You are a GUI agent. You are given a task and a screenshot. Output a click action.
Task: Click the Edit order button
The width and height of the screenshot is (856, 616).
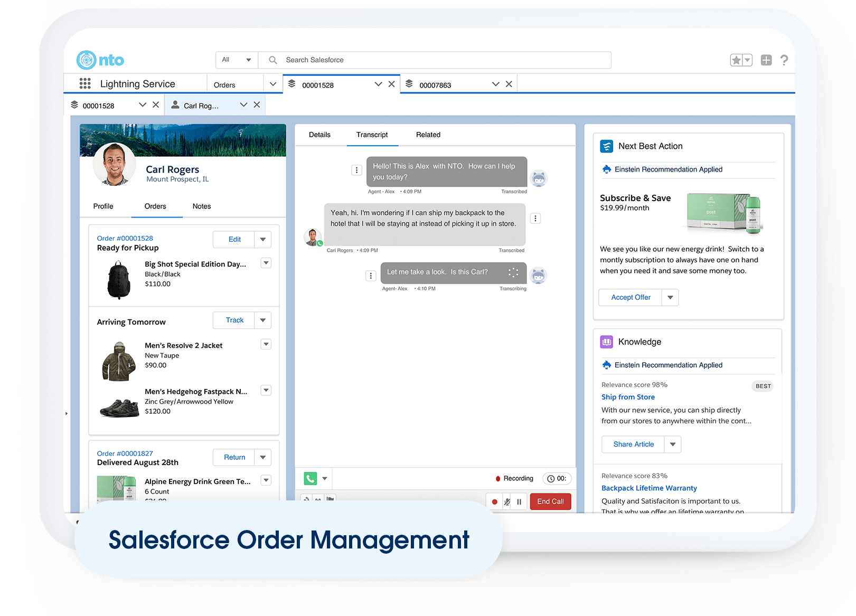(234, 239)
